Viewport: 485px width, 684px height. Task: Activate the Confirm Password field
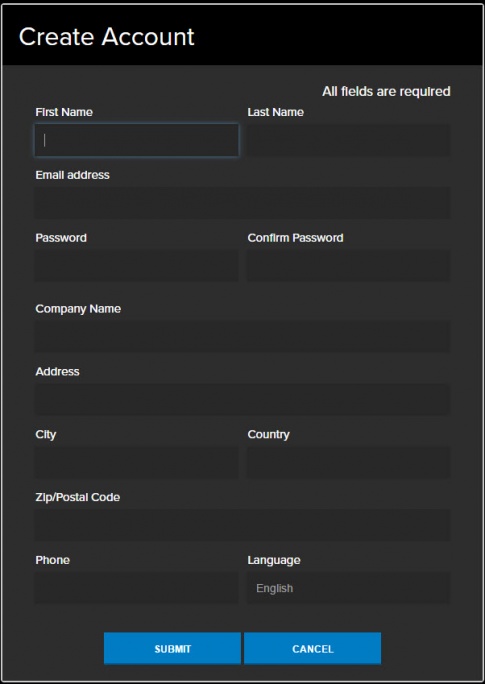pos(348,266)
